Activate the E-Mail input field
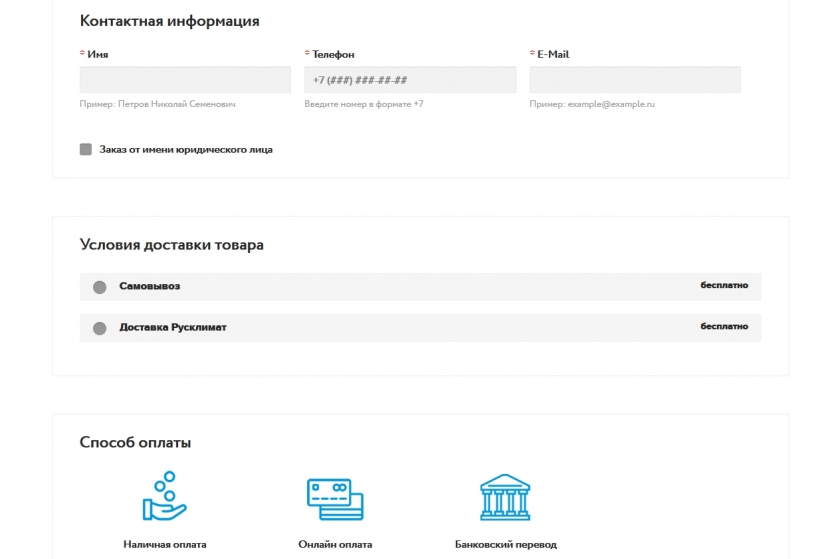Screen dimensions: 840x559 (x=635, y=79)
